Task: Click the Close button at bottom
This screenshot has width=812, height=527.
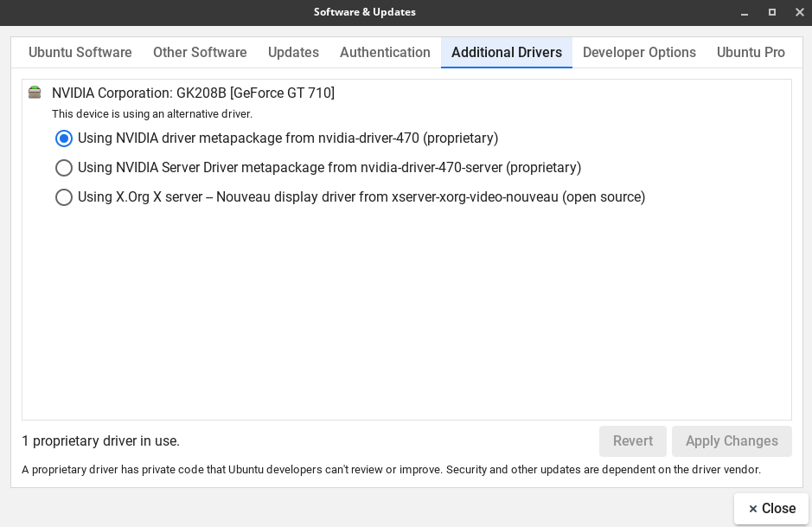Action: (x=771, y=509)
